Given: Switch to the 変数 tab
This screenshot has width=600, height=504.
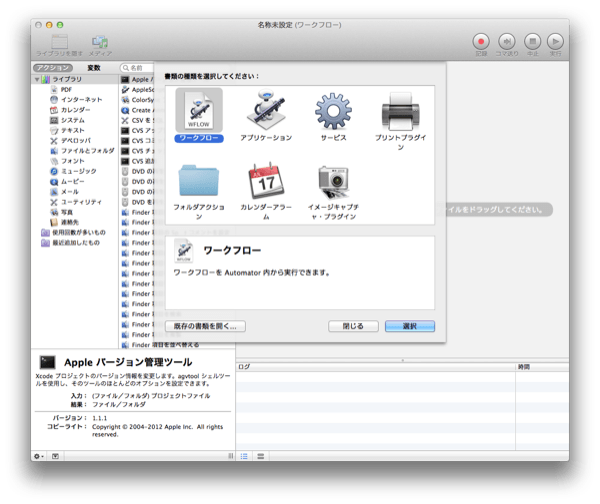Looking at the screenshot, I should pyautogui.click(x=94, y=68).
